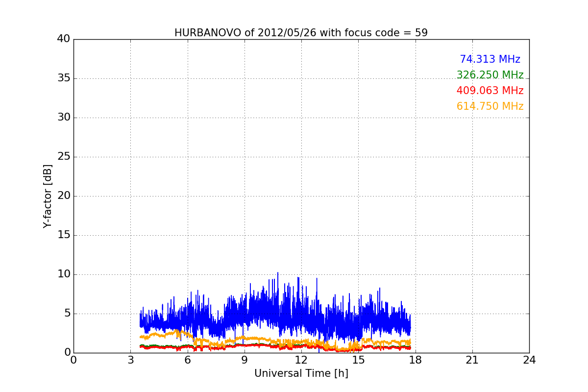Click the x-axis tick label 12
Viewport: 588px width, 392px height.
301,360
